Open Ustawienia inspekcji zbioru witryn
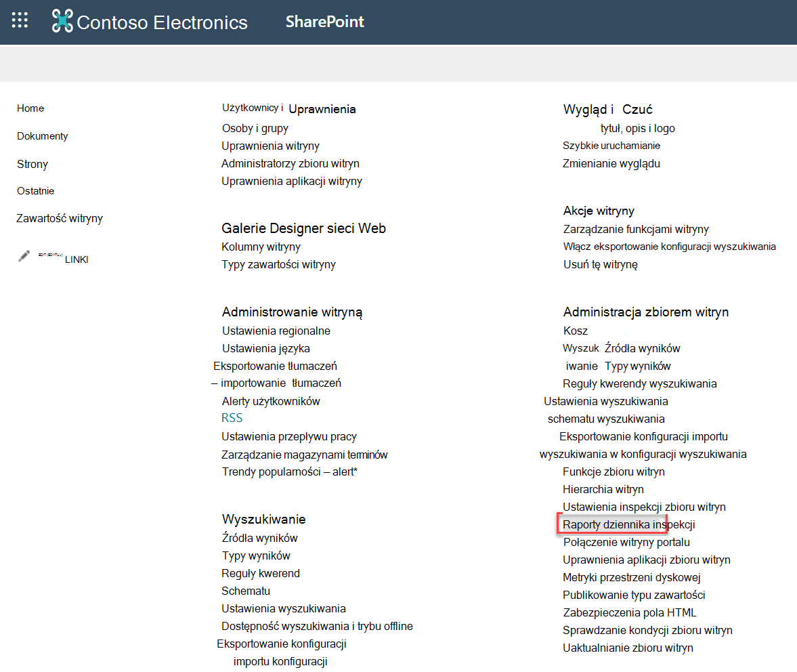This screenshot has width=797, height=672. (644, 507)
